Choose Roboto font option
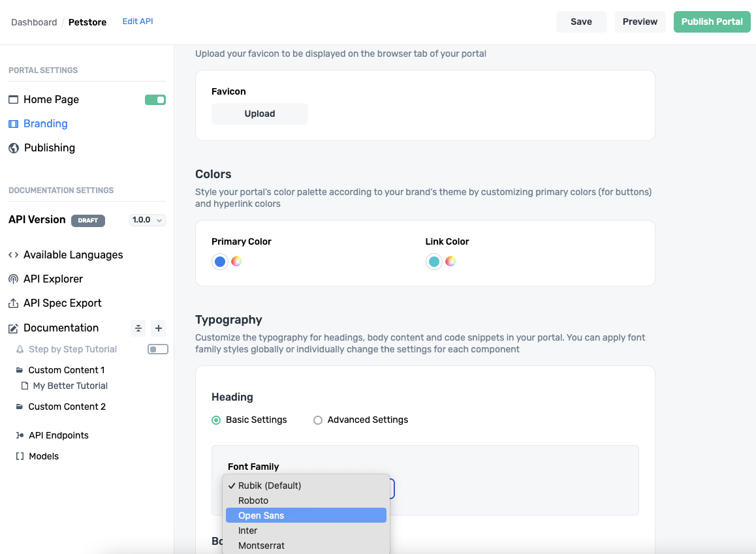Image resolution: width=756 pixels, height=554 pixels. [306, 500]
